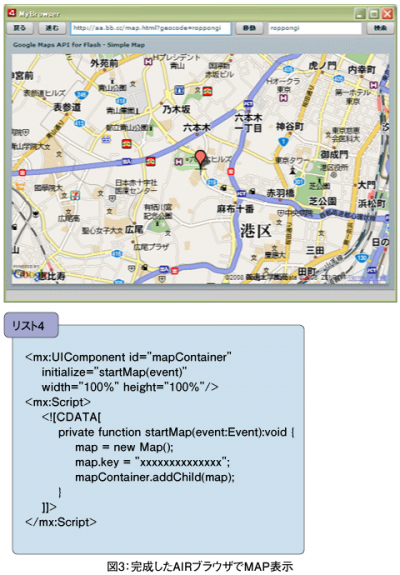Screen dimensions: 400x575
Task: Click the 検索 search button
Action: [380, 28]
